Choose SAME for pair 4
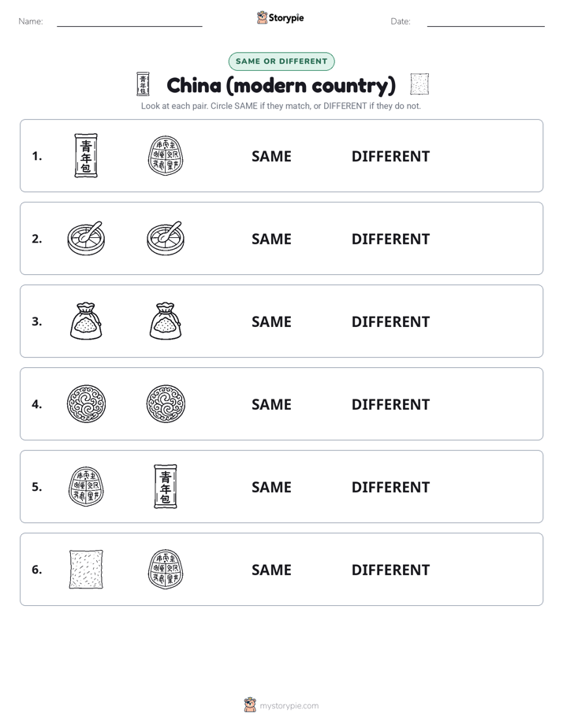Screen dimensions: 563x728 (x=271, y=404)
